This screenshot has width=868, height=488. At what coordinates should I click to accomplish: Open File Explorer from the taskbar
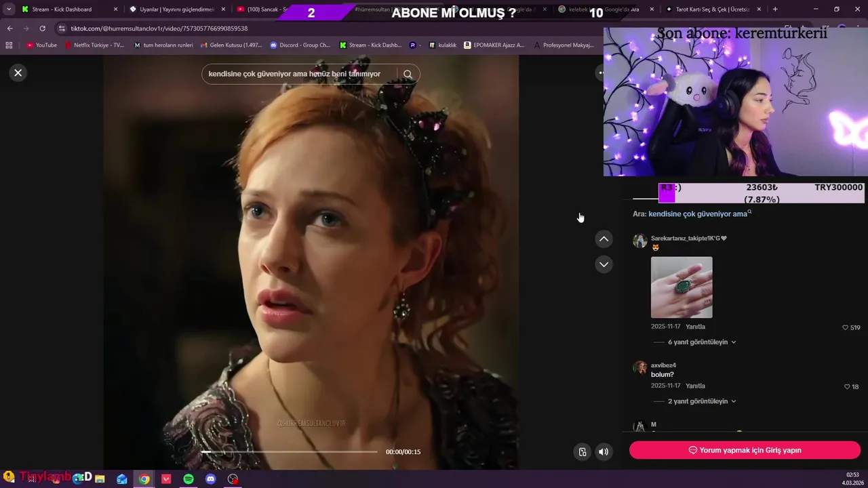point(100,479)
